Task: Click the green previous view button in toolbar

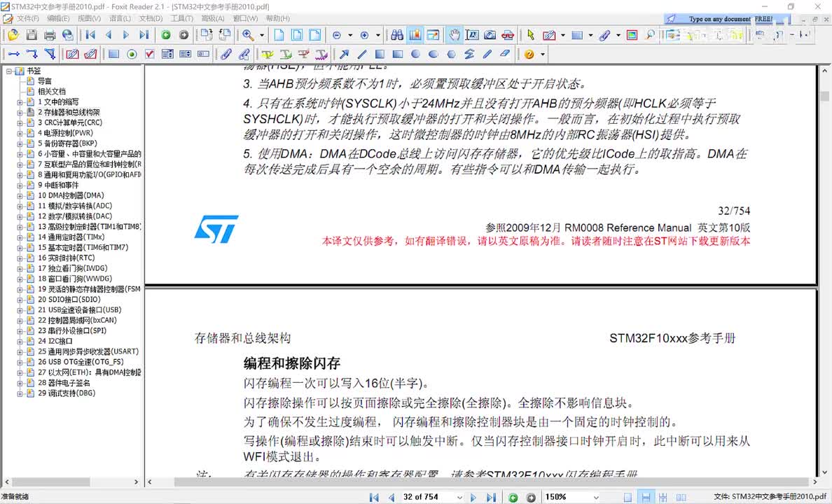Action: tap(166, 35)
